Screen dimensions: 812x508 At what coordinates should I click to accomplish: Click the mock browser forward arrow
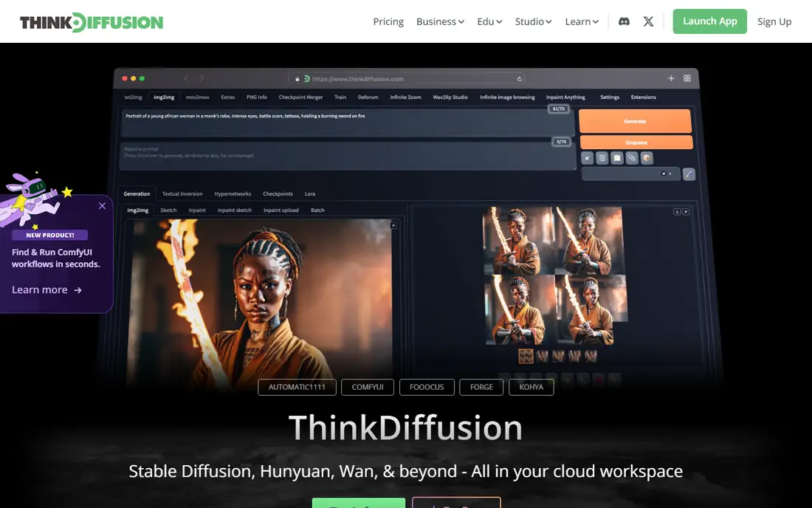[202, 78]
